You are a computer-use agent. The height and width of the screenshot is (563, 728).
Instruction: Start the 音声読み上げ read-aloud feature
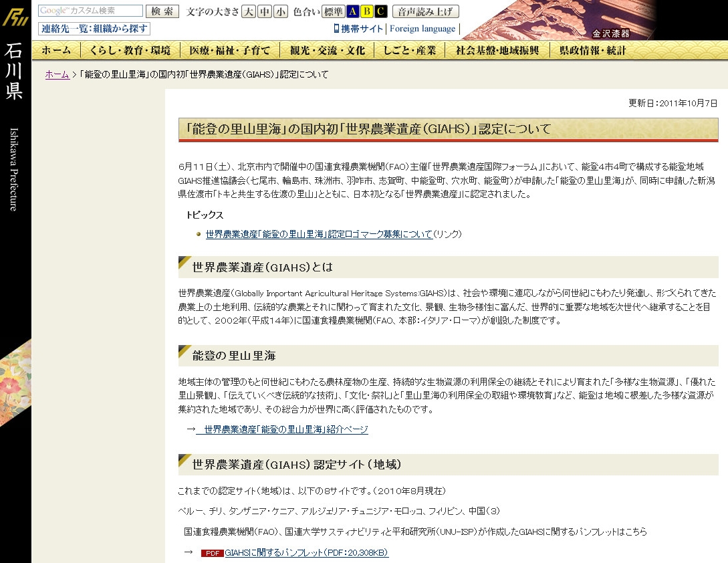[426, 11]
